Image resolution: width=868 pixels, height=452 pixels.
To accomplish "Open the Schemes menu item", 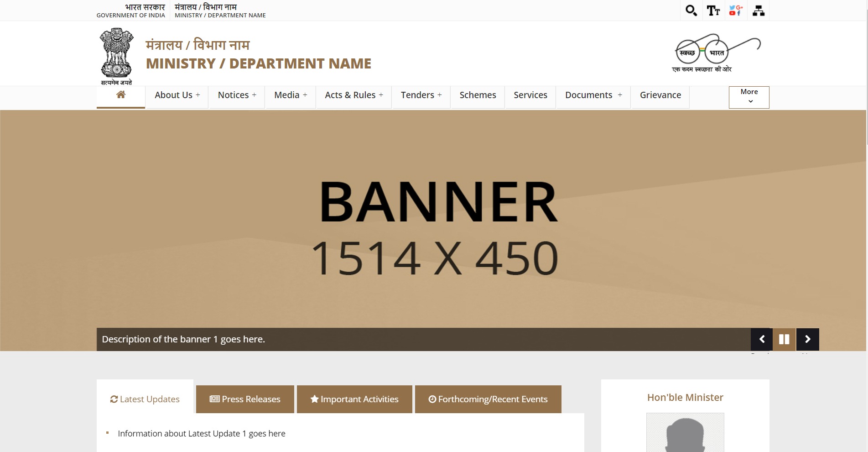I will click(x=478, y=95).
